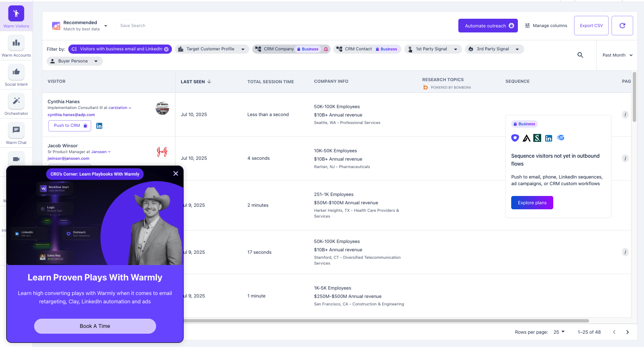Click the vertical table scrollbar
The image size is (644, 347).
[634, 97]
